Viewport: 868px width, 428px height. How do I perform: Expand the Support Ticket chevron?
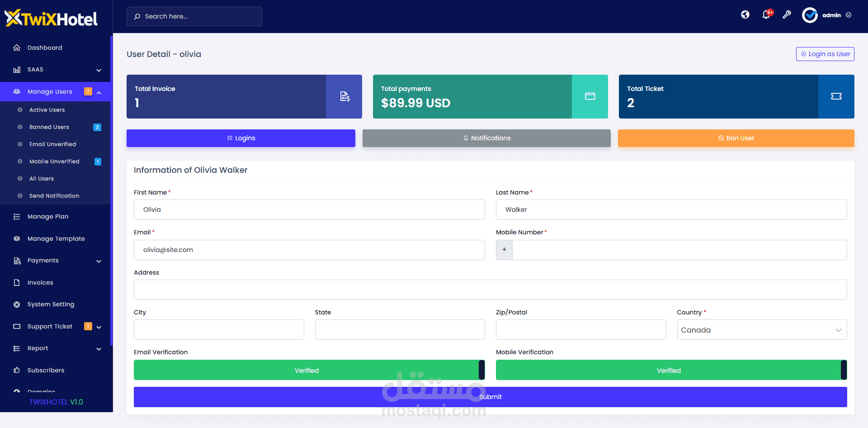coord(99,327)
